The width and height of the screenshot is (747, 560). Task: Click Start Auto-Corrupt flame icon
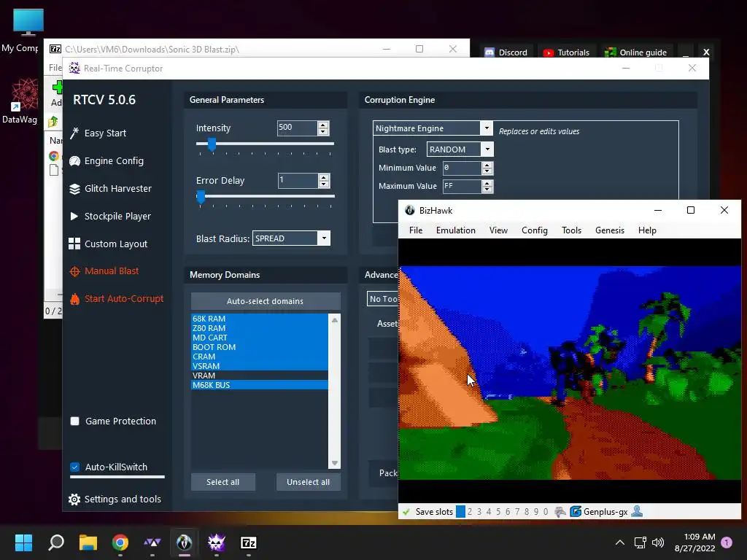74,298
